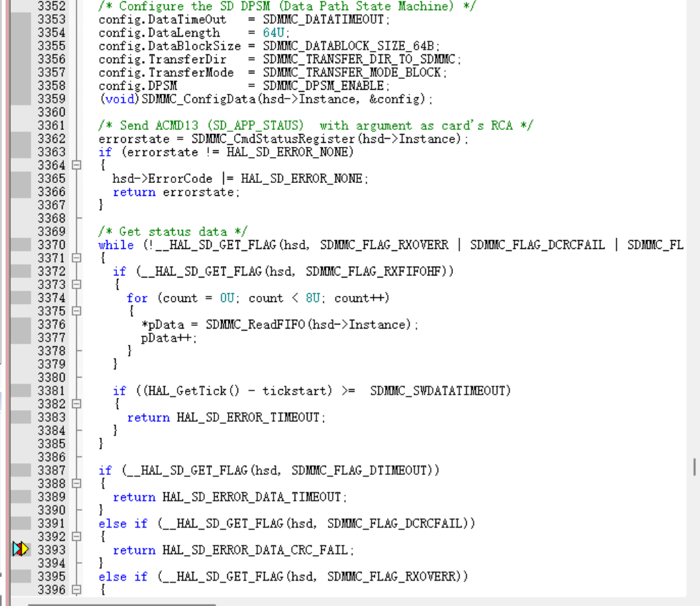This screenshot has width=700, height=606.
Task: Collapse the fold marker at line 3373
Action: 77,284
